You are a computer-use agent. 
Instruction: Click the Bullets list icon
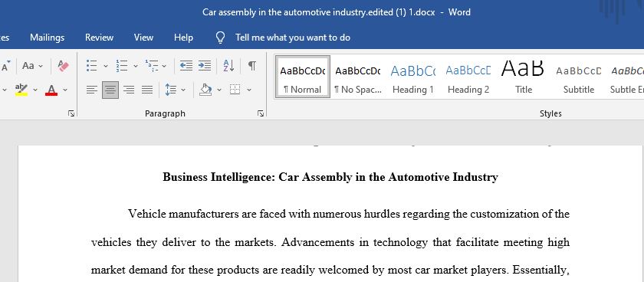pos(91,66)
